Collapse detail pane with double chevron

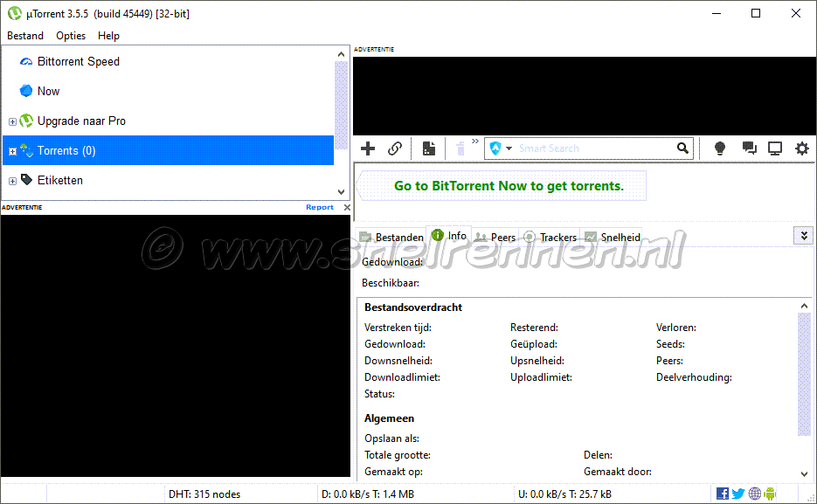(804, 236)
